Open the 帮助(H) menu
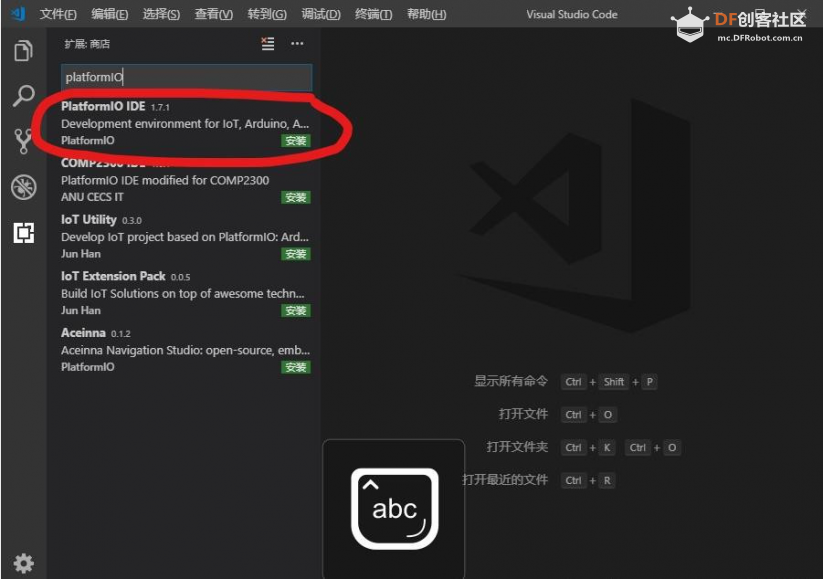Image resolution: width=823 pixels, height=579 pixels. (426, 14)
